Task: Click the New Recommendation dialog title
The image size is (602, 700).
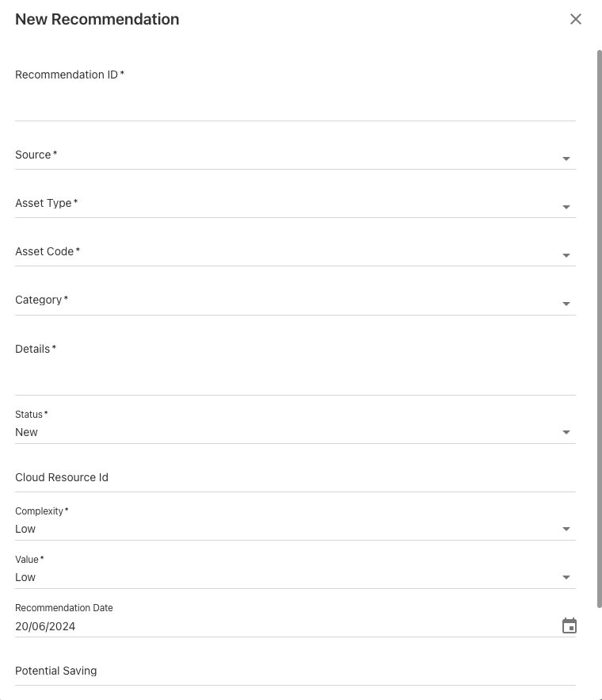Action: [x=97, y=19]
